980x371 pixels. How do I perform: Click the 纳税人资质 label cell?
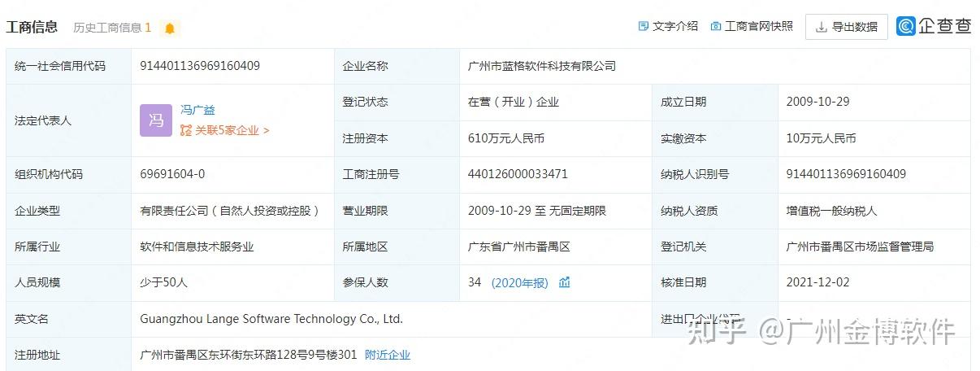pos(715,211)
